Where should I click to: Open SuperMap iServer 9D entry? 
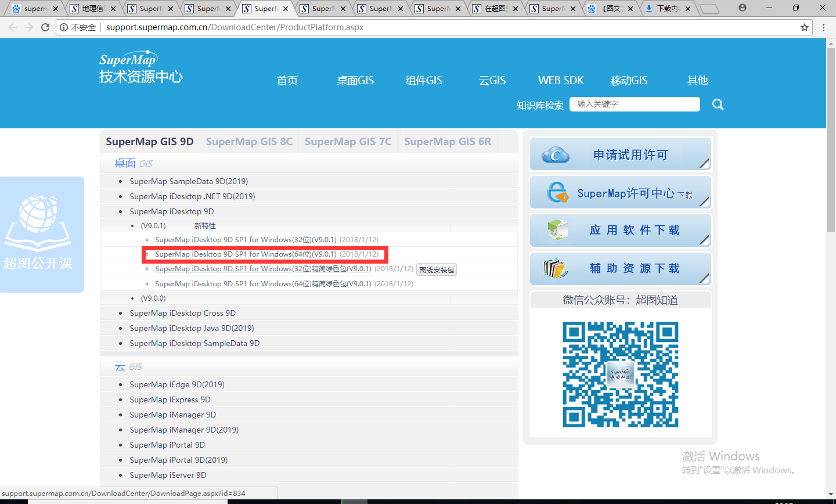tap(168, 475)
